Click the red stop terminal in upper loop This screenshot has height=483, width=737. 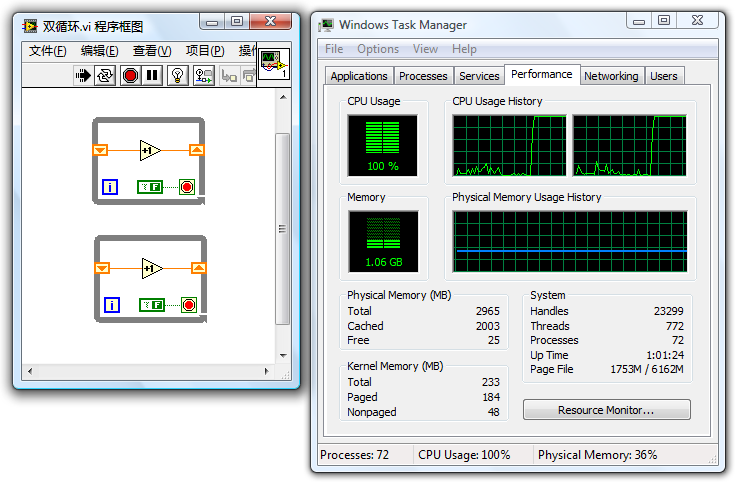[x=187, y=186]
